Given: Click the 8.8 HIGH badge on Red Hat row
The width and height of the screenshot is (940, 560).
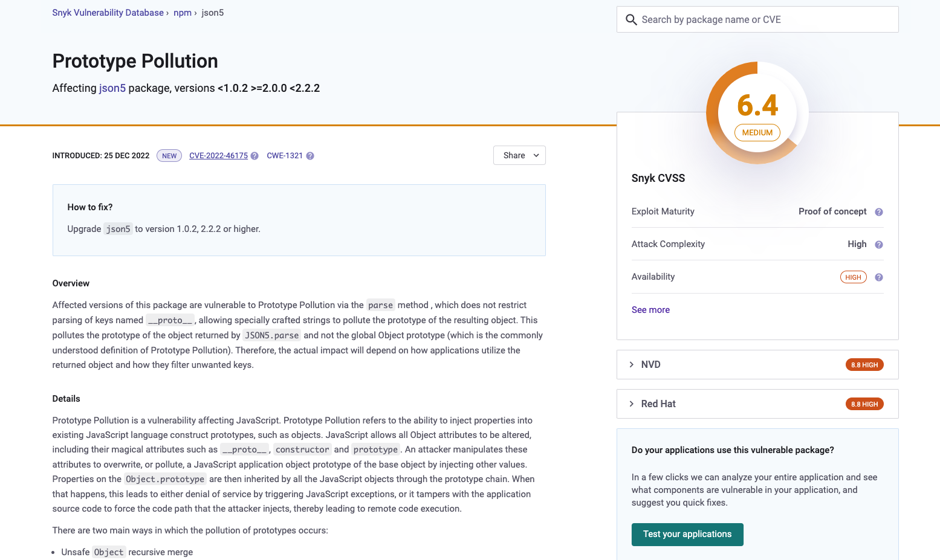Looking at the screenshot, I should coord(864,404).
